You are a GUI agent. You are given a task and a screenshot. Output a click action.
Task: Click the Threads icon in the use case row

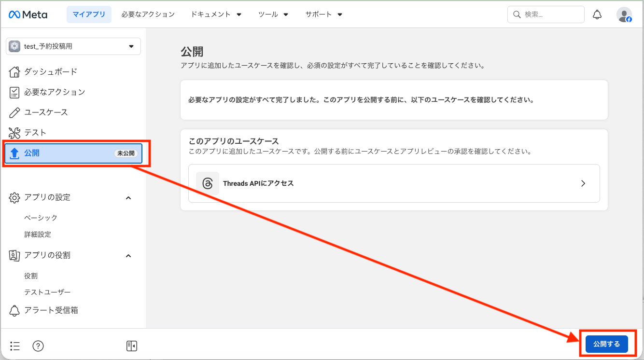point(208,183)
